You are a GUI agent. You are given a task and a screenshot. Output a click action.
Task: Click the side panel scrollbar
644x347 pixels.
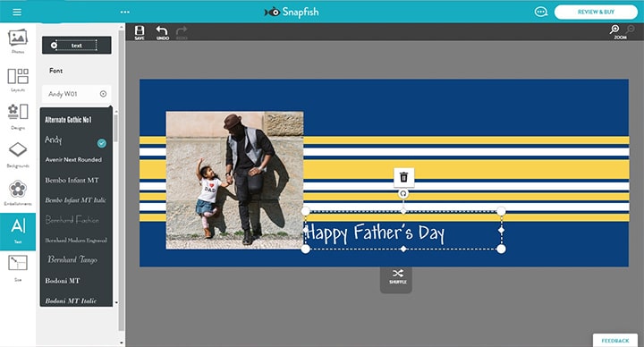pos(121,181)
